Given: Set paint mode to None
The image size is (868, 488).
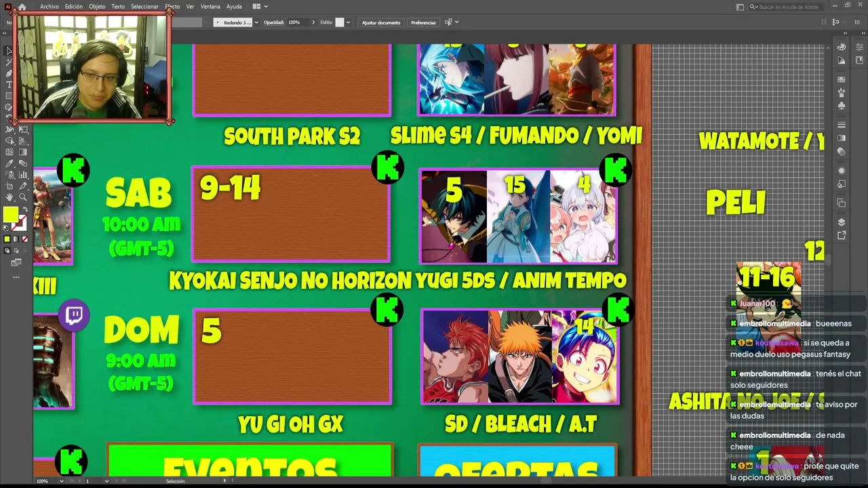Looking at the screenshot, I should coord(25,239).
